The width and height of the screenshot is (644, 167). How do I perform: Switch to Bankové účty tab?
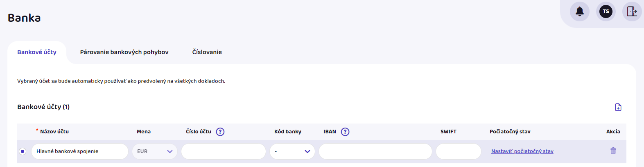point(37,52)
